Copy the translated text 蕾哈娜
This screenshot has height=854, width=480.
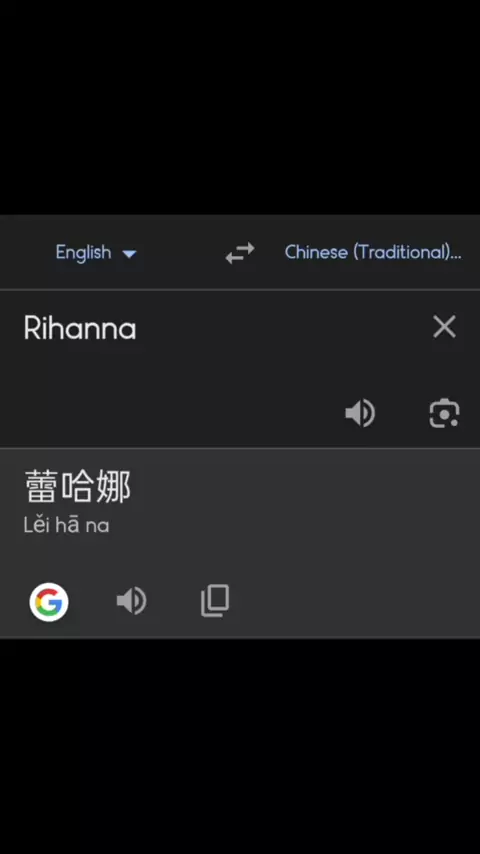click(215, 601)
